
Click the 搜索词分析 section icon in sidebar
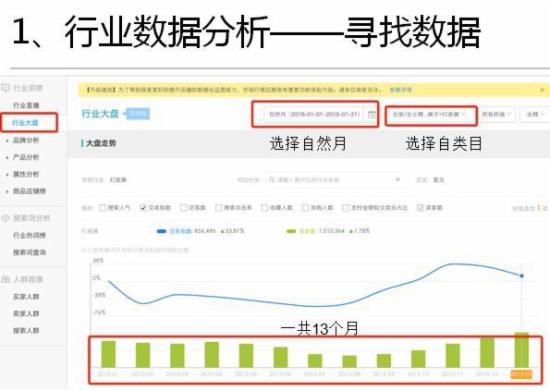tap(5, 218)
